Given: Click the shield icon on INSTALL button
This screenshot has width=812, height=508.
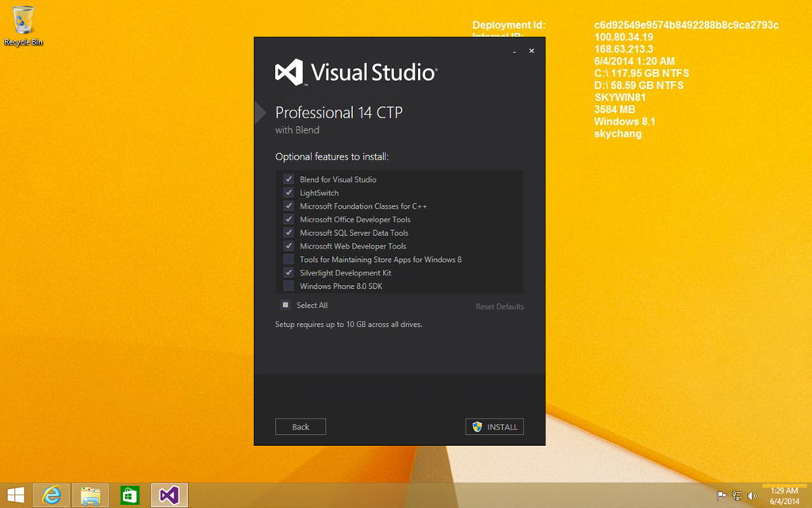Looking at the screenshot, I should pyautogui.click(x=477, y=426).
